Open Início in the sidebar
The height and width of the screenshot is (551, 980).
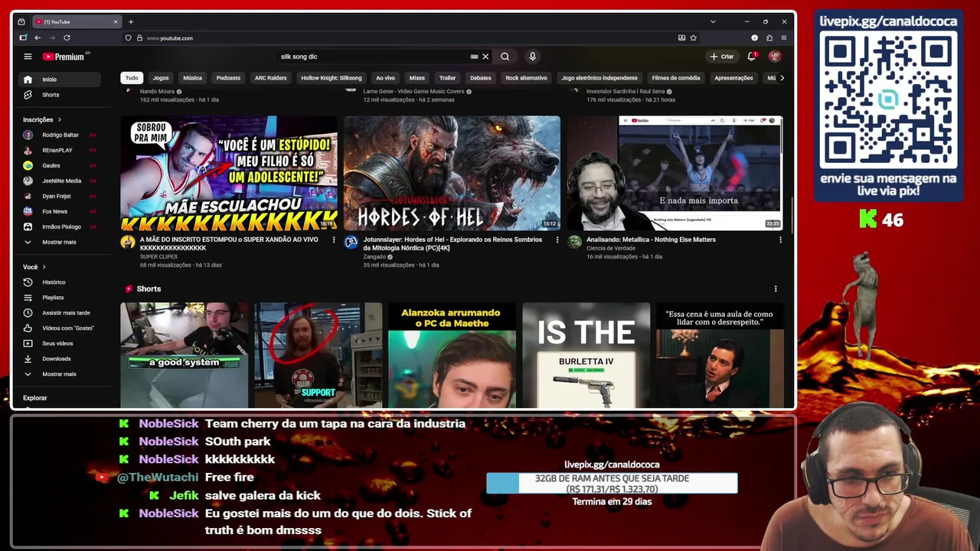(x=60, y=80)
